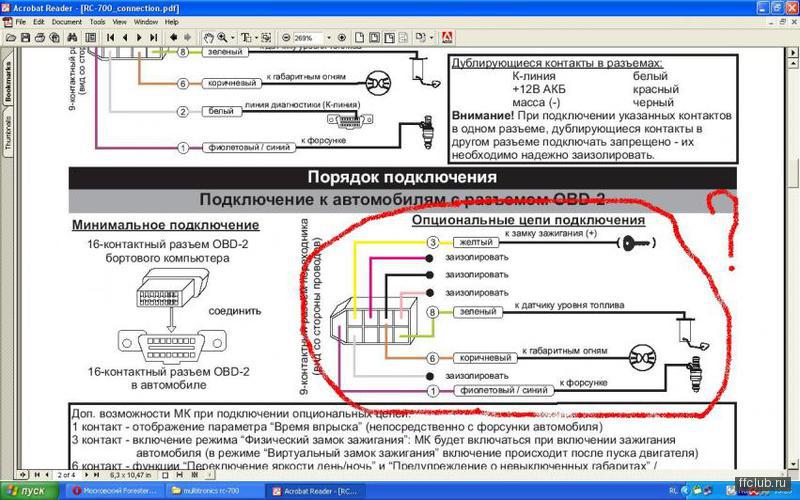Image resolution: width=800 pixels, height=500 pixels.
Task: Click the 'желтый' wire label
Action: coord(476,242)
